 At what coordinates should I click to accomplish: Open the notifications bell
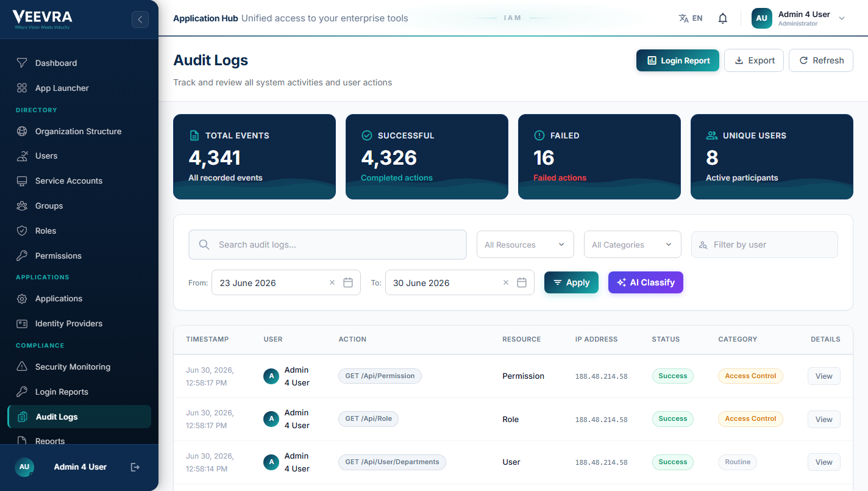tap(723, 18)
